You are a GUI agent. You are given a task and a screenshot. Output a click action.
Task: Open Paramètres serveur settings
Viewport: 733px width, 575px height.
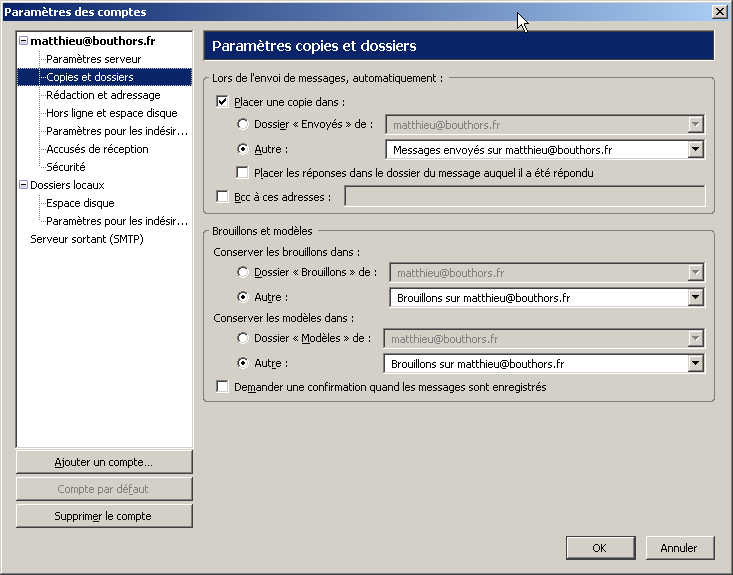pos(93,59)
